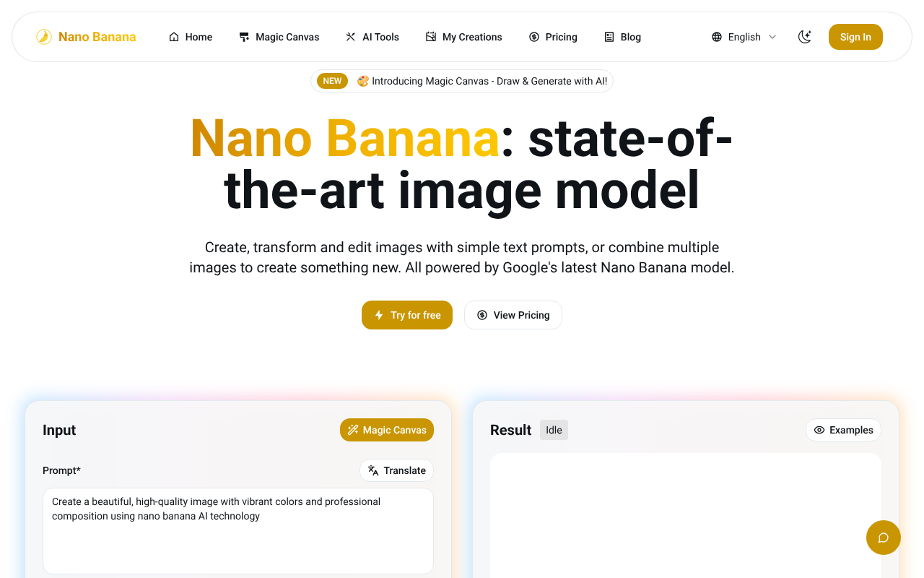Viewport: 924px width, 578px height.
Task: Select the Magic Canvas palette icon in navbar
Action: (243, 36)
